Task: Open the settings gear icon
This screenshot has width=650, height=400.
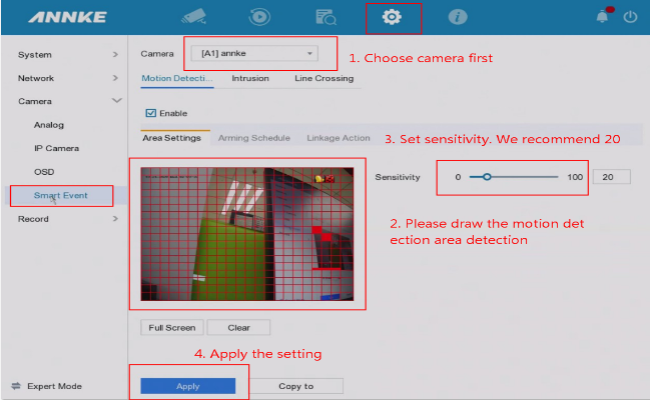Action: (394, 17)
